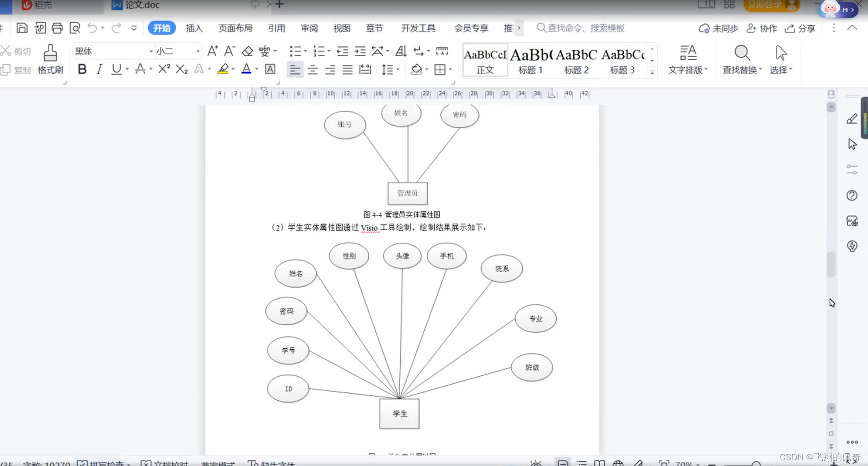The height and width of the screenshot is (466, 868).
Task: Center align the text
Action: 312,70
